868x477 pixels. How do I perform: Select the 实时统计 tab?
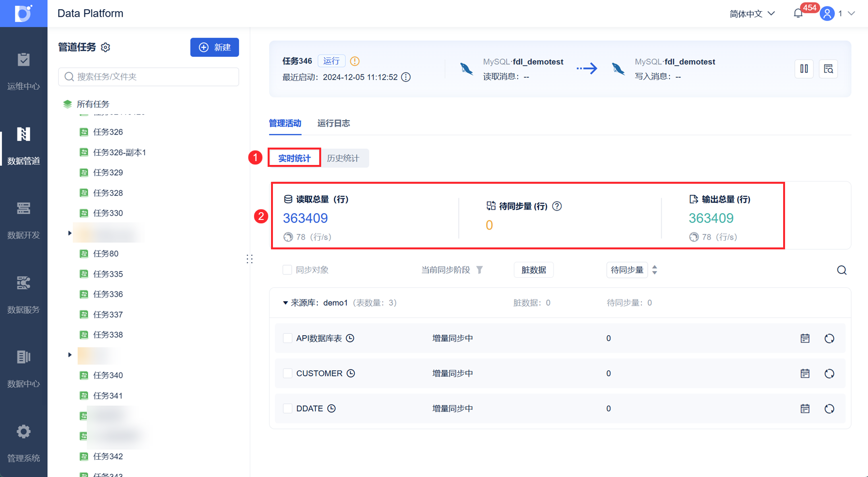(295, 158)
